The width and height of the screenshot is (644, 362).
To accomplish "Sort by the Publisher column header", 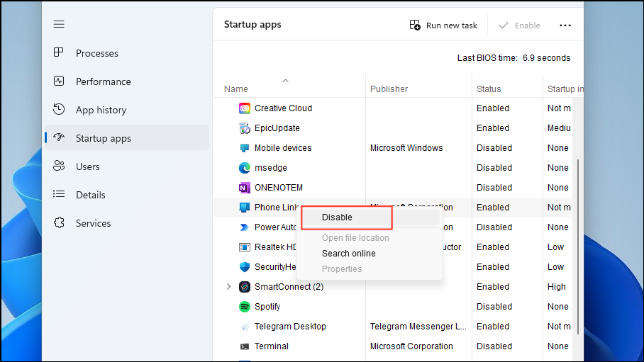I will (389, 89).
